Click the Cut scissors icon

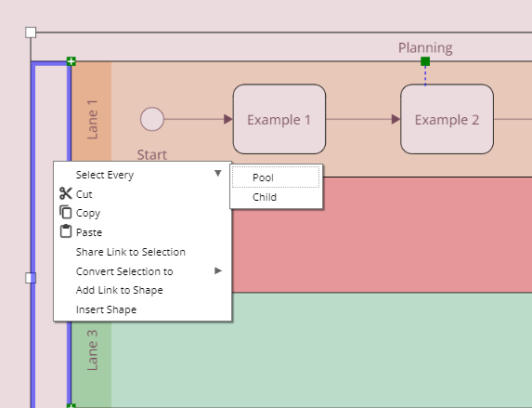pyautogui.click(x=66, y=193)
